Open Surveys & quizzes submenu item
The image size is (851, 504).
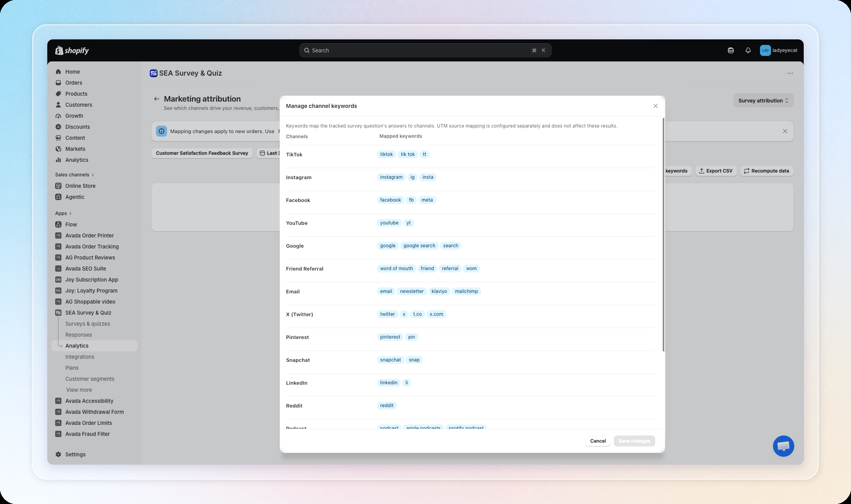[87, 324]
